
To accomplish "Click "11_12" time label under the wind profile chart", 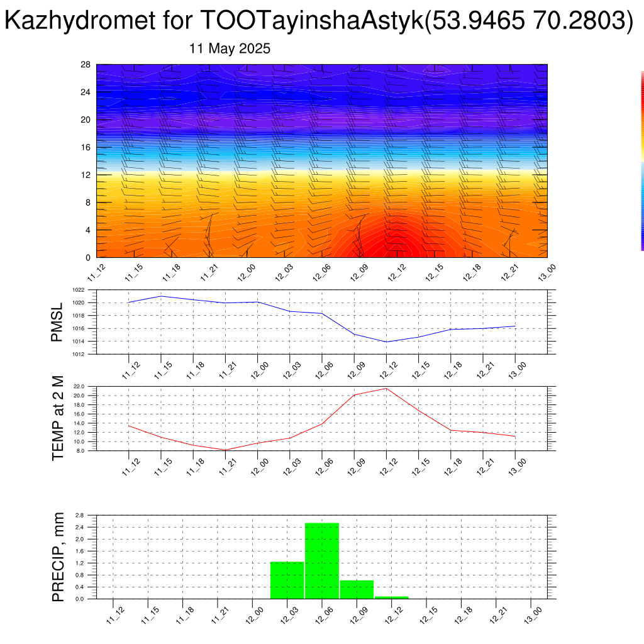I will 97,272.
